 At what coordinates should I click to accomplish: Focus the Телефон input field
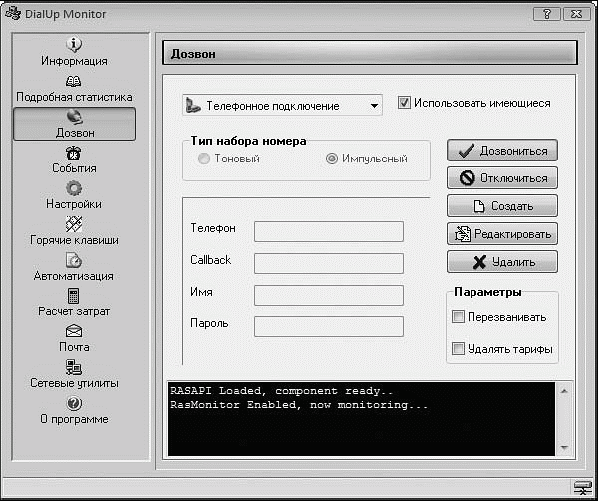(x=329, y=231)
